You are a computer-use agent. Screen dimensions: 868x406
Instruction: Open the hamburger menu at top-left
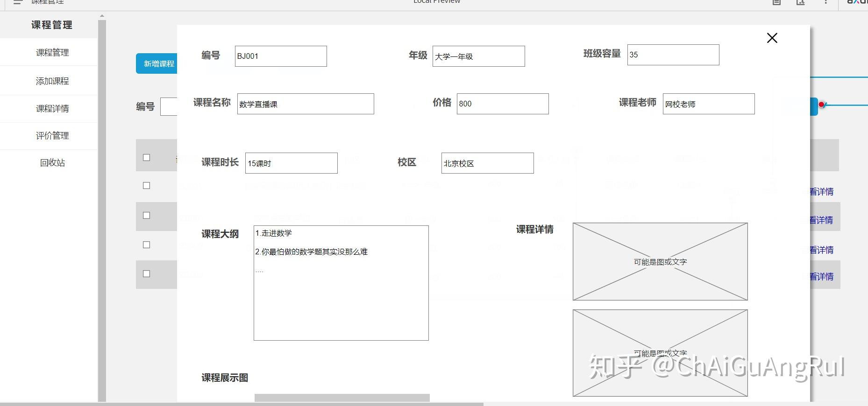pyautogui.click(x=18, y=2)
